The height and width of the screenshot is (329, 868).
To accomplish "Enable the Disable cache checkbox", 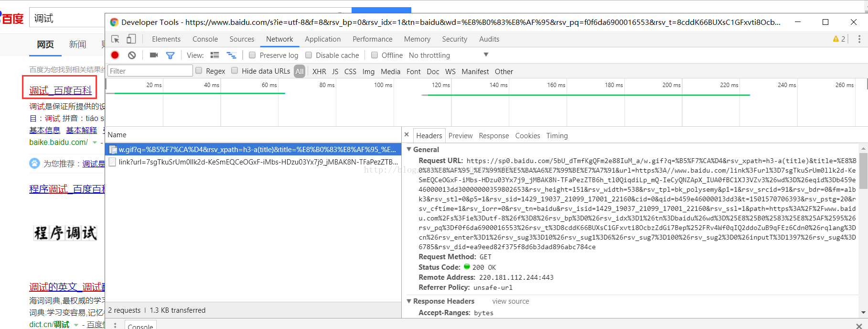I will (x=309, y=55).
